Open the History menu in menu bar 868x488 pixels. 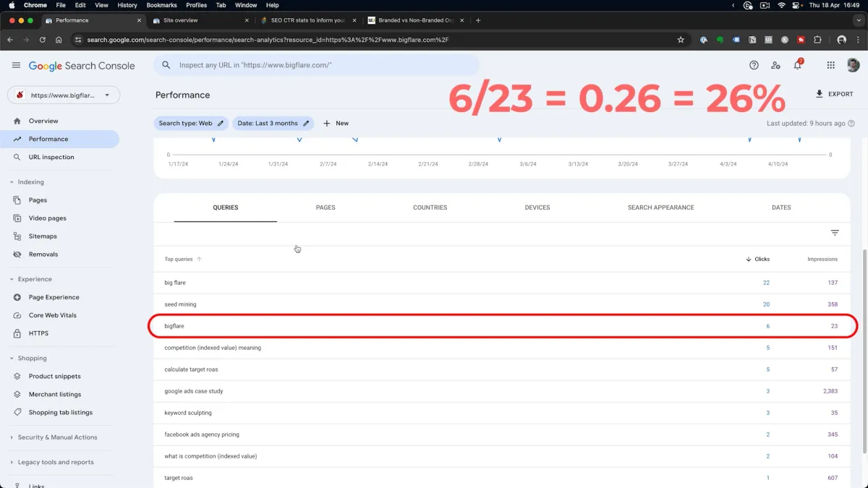[127, 5]
